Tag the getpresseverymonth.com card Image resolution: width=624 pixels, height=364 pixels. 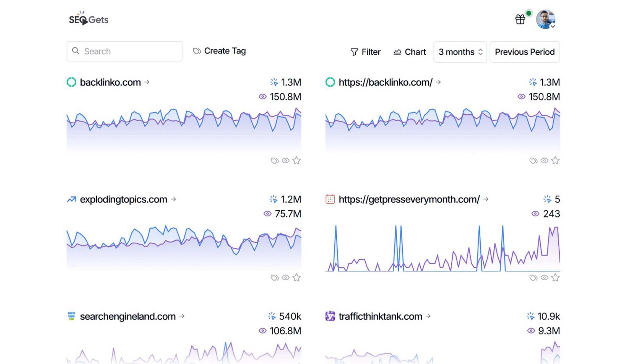click(533, 278)
